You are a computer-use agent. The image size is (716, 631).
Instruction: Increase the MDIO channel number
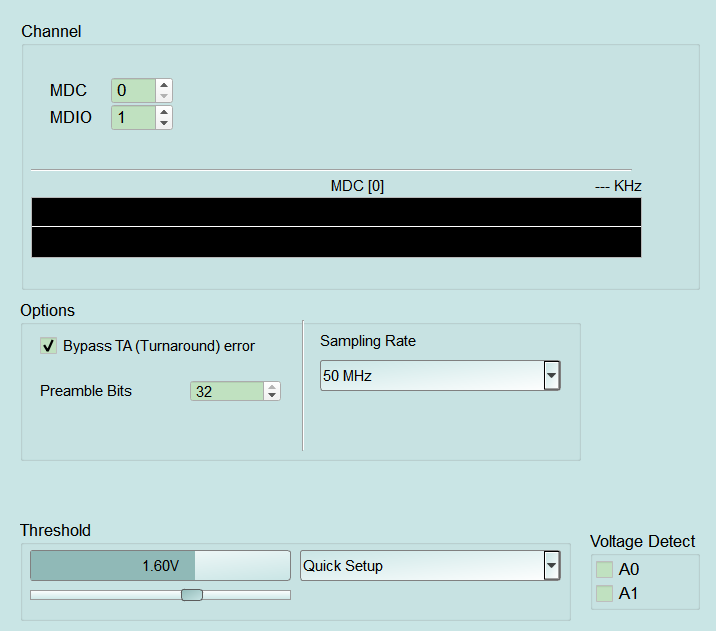coord(163,112)
